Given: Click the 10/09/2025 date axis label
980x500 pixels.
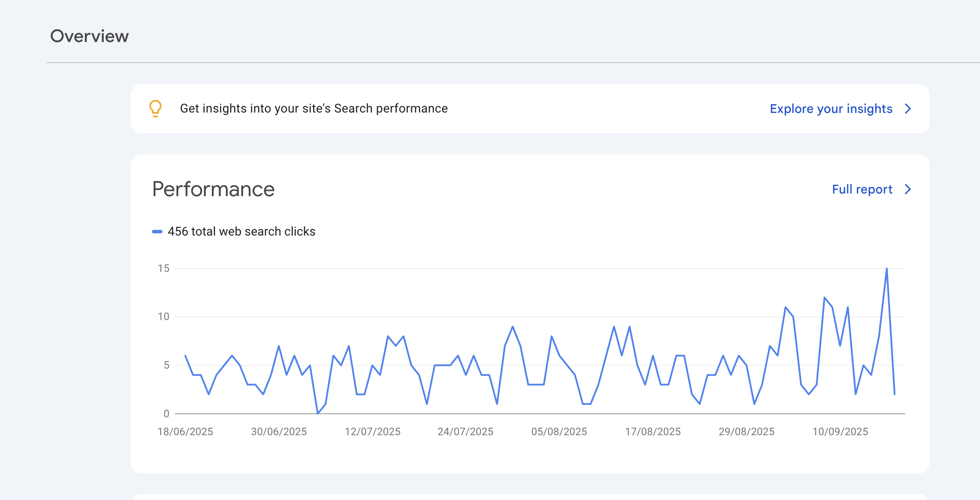Looking at the screenshot, I should point(840,432).
